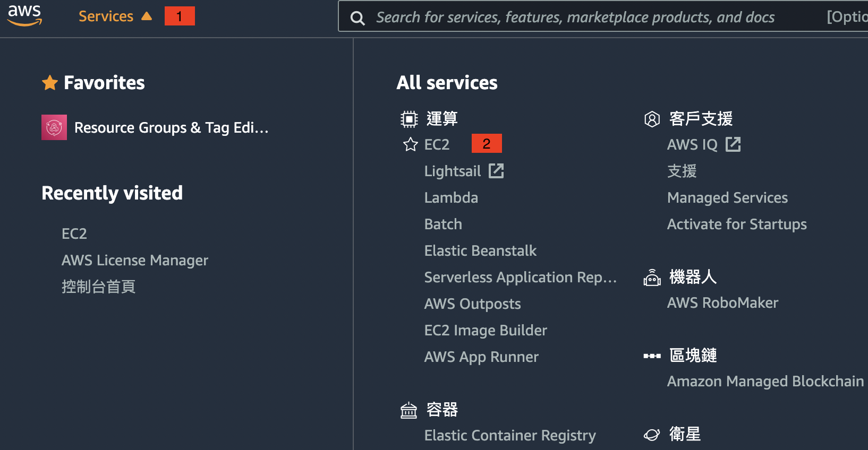
Task: Click the Recently visited heading
Action: click(x=112, y=193)
